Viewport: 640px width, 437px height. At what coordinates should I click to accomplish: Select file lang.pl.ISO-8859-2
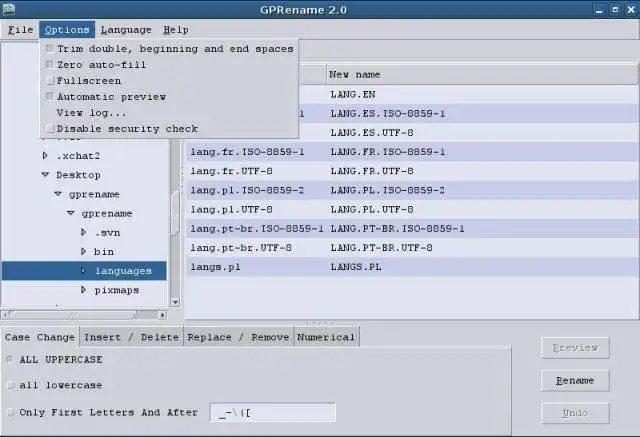click(x=247, y=191)
